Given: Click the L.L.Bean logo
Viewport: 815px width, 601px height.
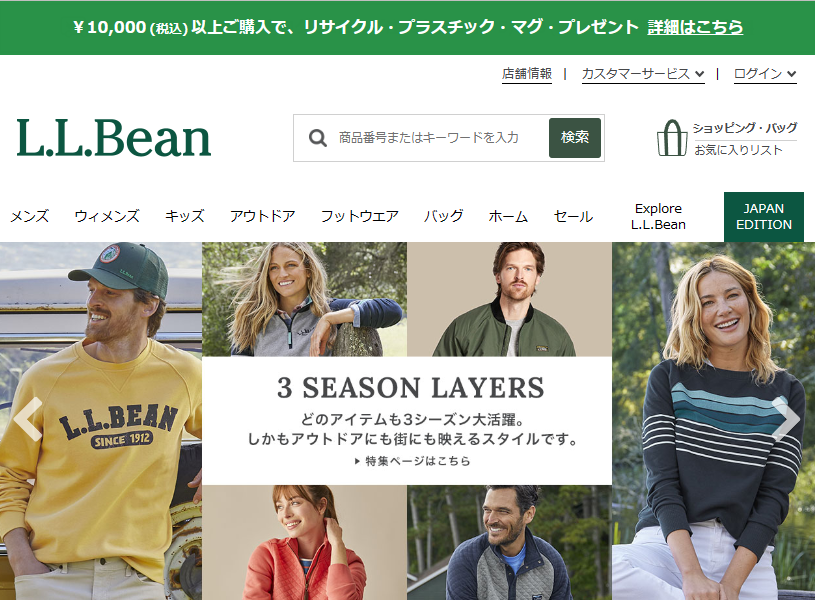Looking at the screenshot, I should coord(114,138).
